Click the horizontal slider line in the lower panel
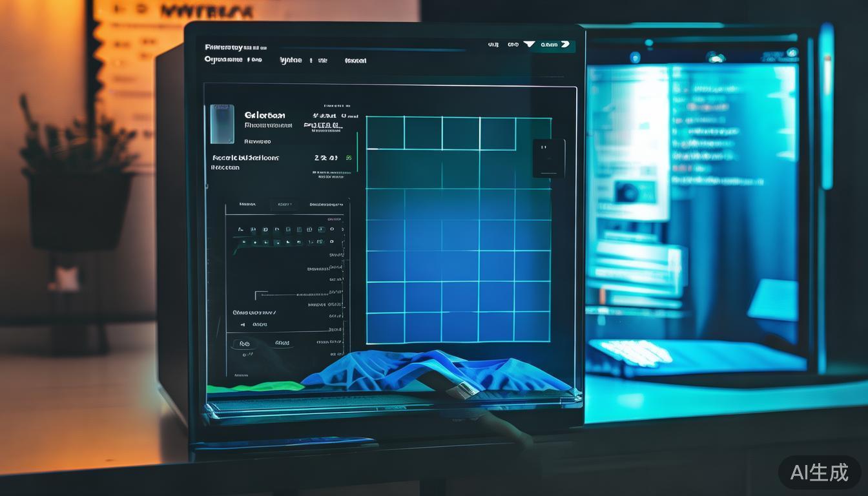 point(291,295)
